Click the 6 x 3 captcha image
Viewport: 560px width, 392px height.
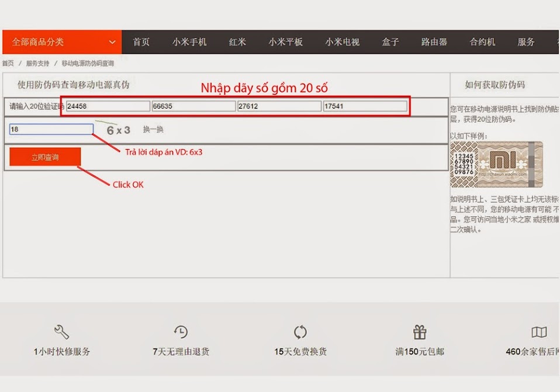point(118,130)
